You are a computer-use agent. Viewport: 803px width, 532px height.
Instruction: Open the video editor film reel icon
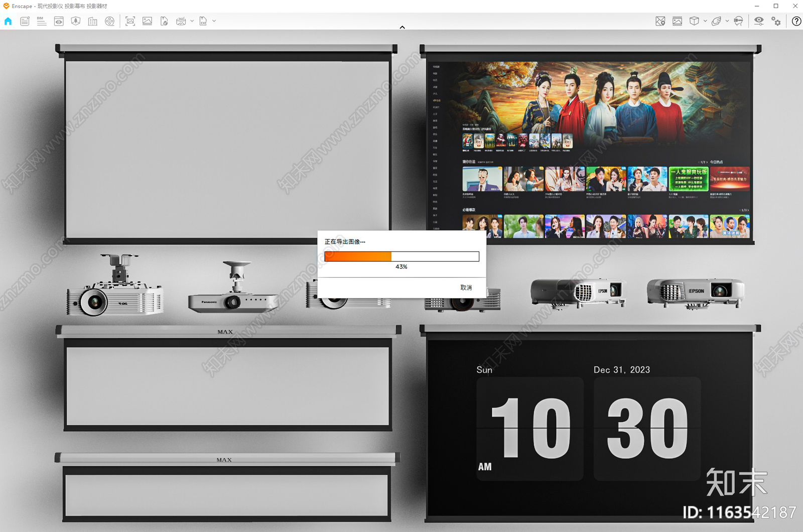110,21
